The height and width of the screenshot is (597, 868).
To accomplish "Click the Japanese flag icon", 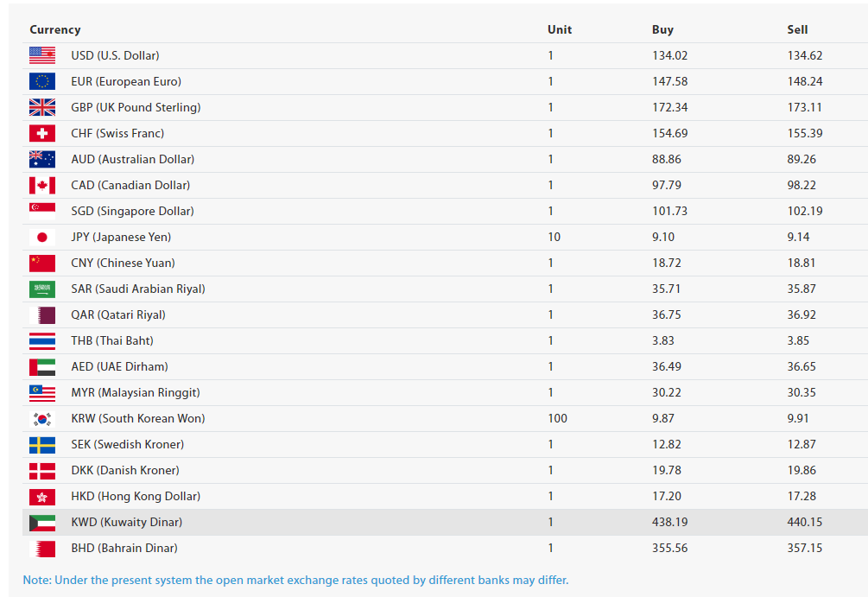I will (x=41, y=237).
